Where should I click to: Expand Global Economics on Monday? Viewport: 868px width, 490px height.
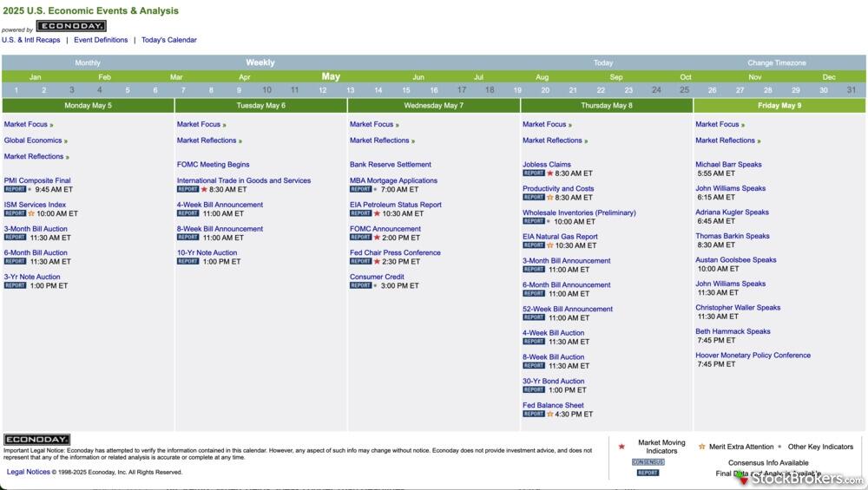point(33,140)
